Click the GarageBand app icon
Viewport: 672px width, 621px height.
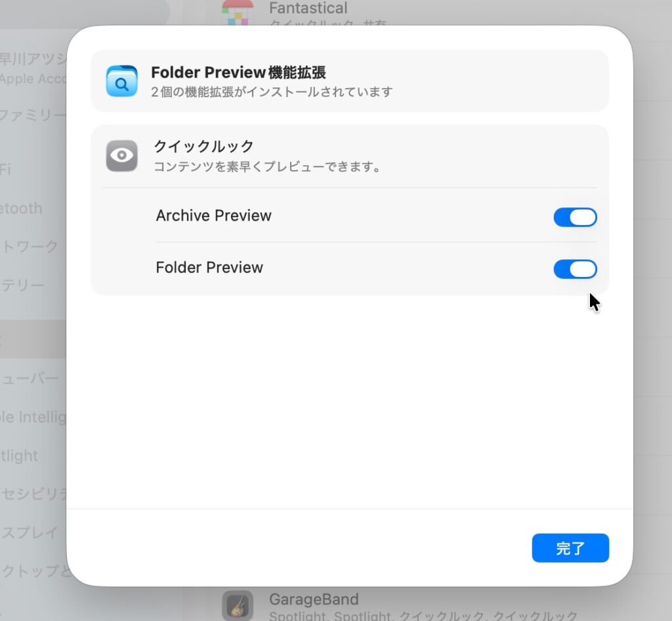tap(238, 605)
